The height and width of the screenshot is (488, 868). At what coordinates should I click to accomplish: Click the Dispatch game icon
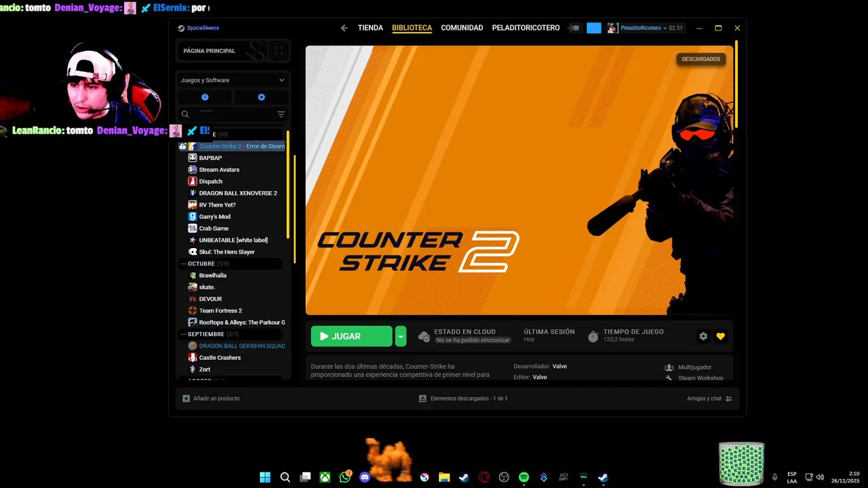(193, 181)
